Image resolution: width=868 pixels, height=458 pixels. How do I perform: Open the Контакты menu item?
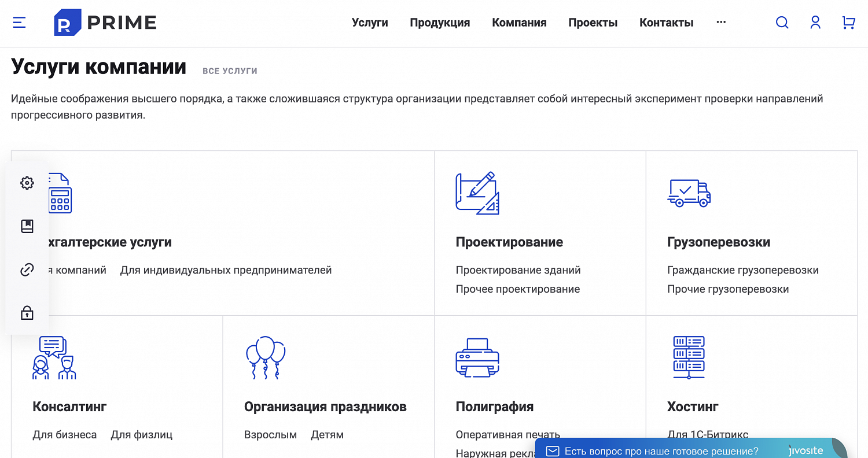[667, 23]
